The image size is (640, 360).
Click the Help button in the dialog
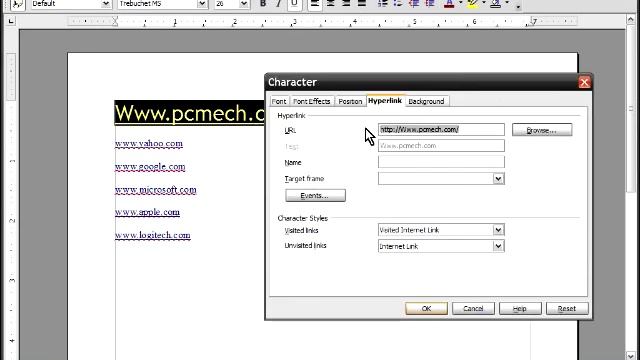coord(520,309)
